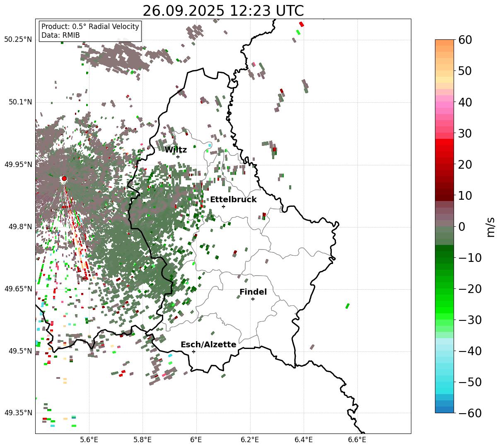Click the "m/s" colorbar unit label
Image resolution: width=500 pixels, height=448 pixels.
(490, 227)
